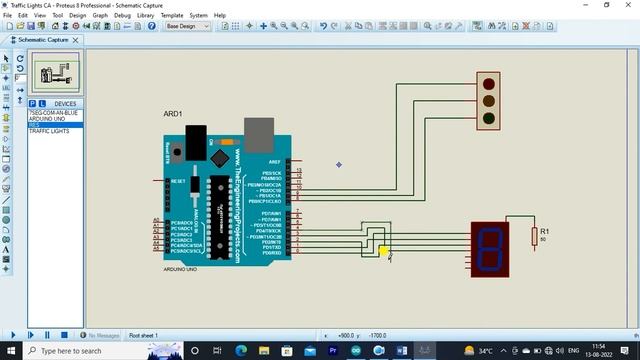The height and width of the screenshot is (360, 640).
Task: Click the No Messages status indicator
Action: [x=100, y=336]
